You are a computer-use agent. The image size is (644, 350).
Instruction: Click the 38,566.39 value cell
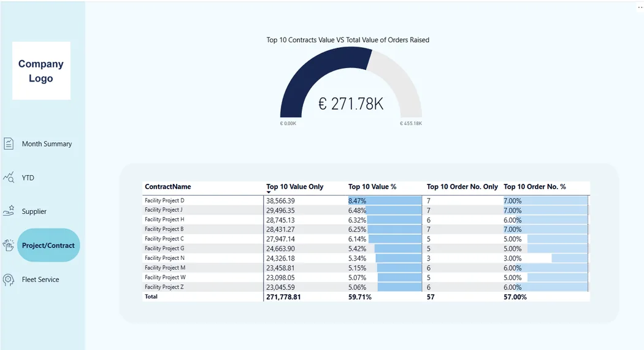coord(280,200)
